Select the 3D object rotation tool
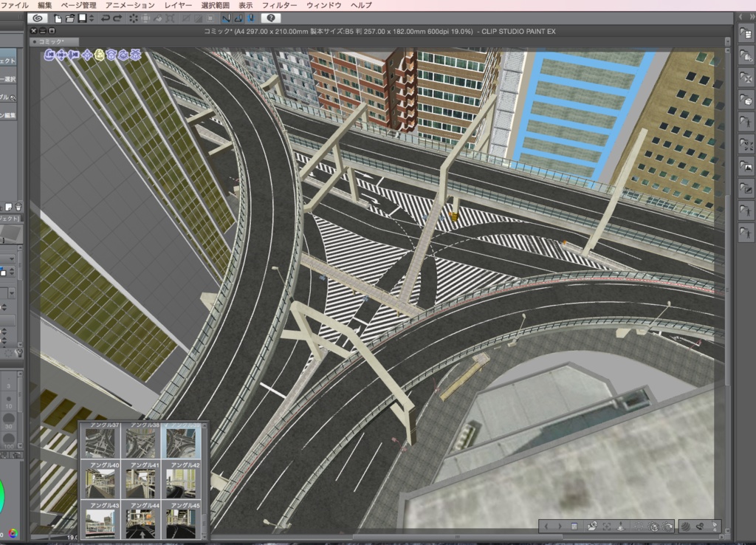Viewport: 756px width, 545px height. point(111,55)
